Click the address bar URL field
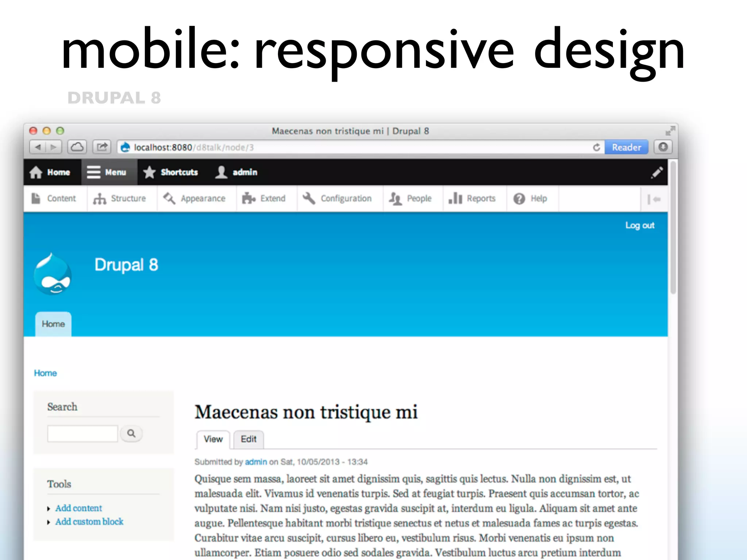Image resolution: width=747 pixels, height=560 pixels. pos(361,147)
